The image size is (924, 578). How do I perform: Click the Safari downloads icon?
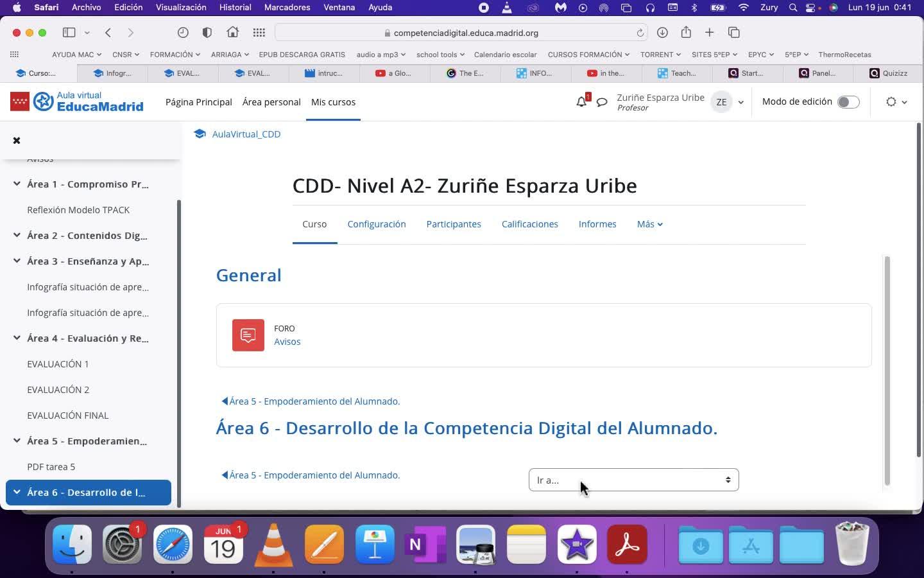click(x=662, y=33)
